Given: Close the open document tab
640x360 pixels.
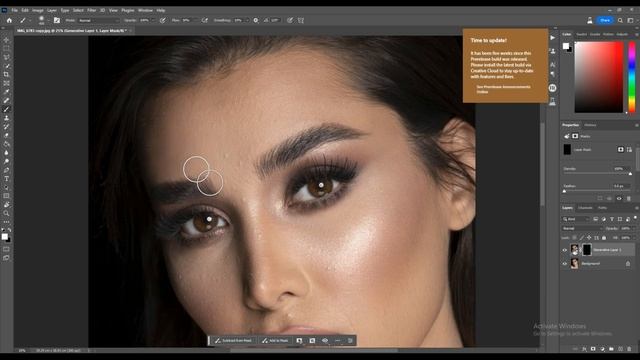Looking at the screenshot, I should pos(131,31).
